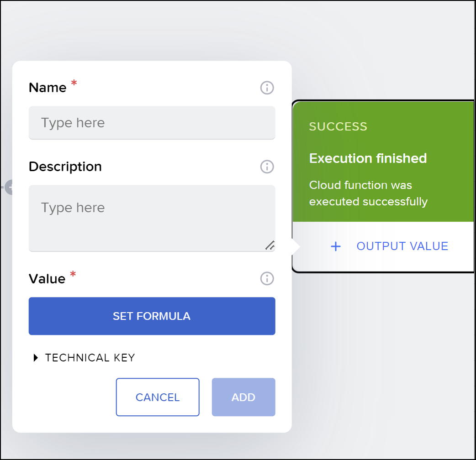The height and width of the screenshot is (460, 476).
Task: Click the Execution finished title
Action: [368, 158]
